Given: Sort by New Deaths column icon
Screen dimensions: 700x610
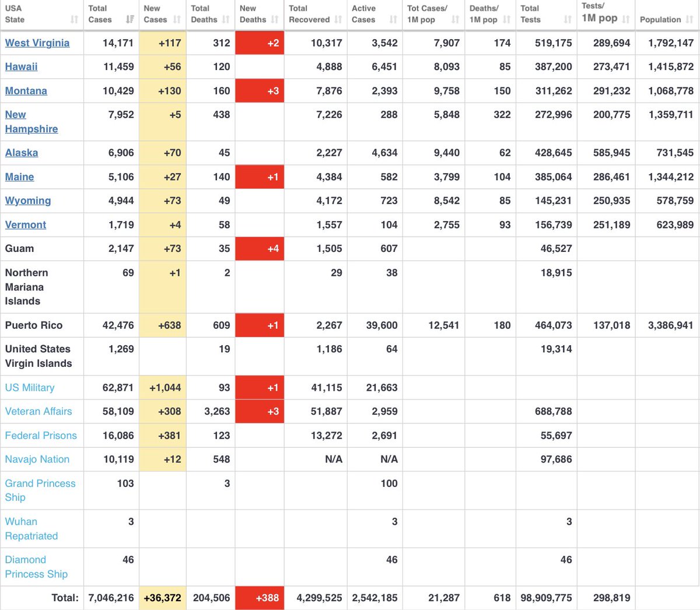Looking at the screenshot, I should 275,19.
